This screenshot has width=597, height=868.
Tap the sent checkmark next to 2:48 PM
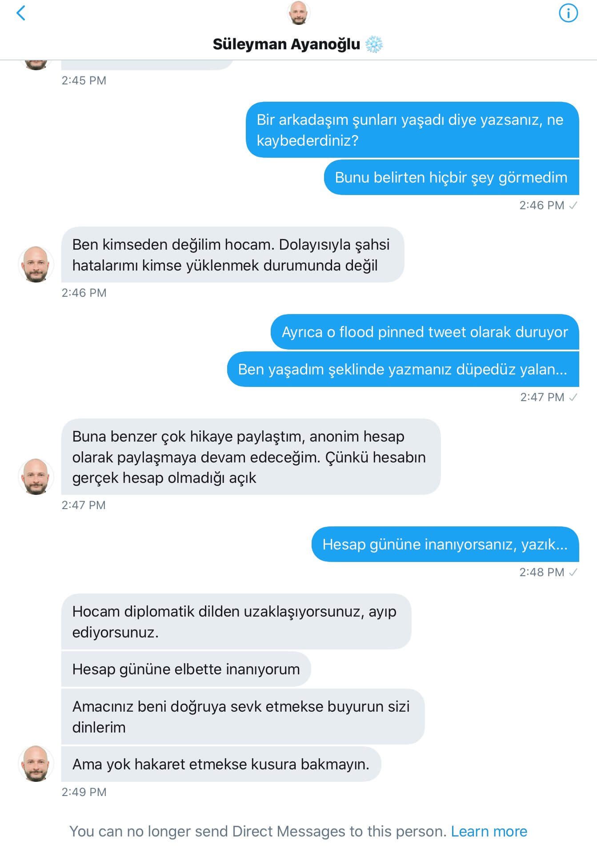(573, 572)
